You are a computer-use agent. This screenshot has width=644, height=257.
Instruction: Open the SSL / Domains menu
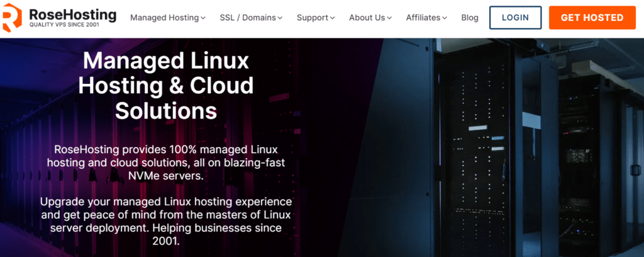(x=247, y=18)
